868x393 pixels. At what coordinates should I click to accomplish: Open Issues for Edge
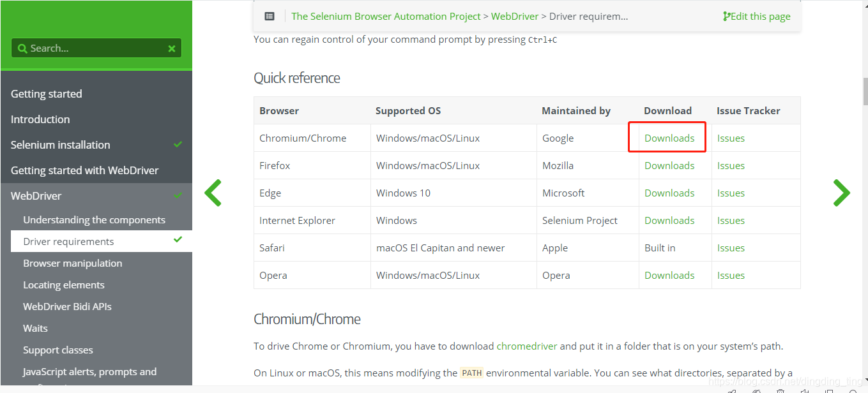(x=731, y=193)
